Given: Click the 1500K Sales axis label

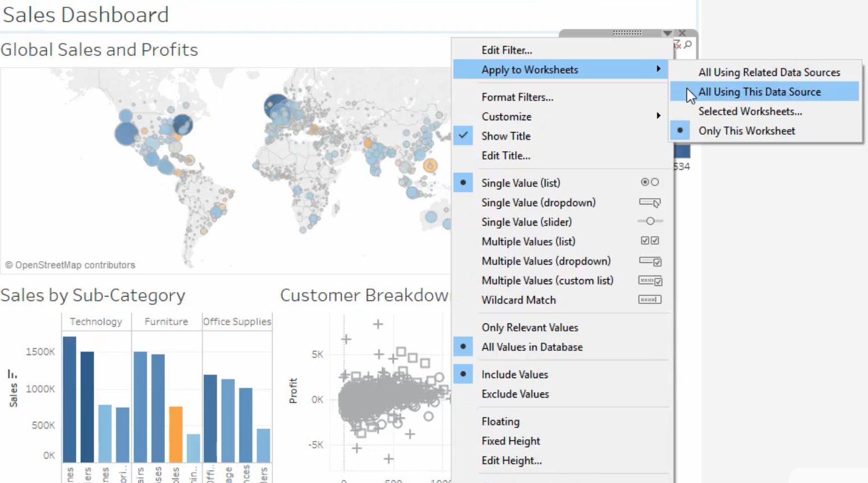Looking at the screenshot, I should tap(40, 352).
